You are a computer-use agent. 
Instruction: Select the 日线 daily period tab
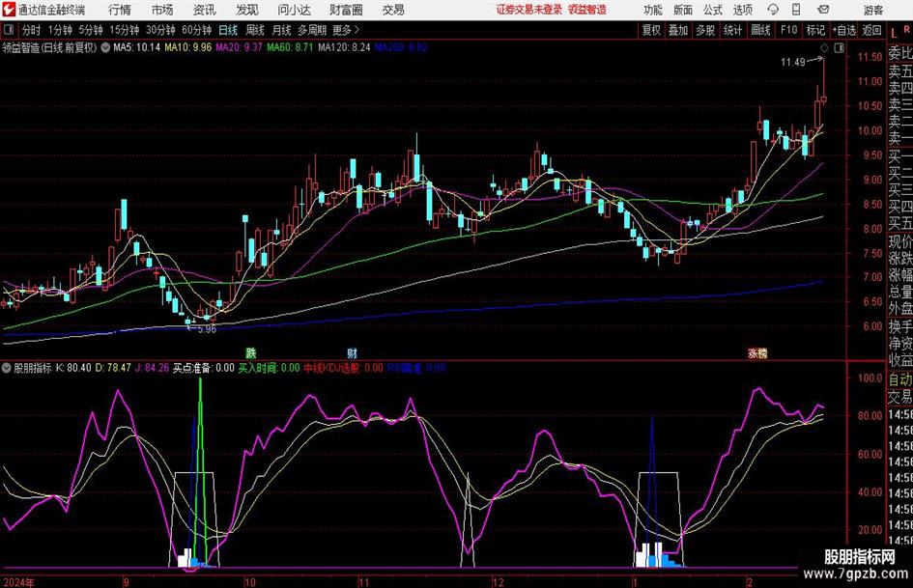[228, 30]
